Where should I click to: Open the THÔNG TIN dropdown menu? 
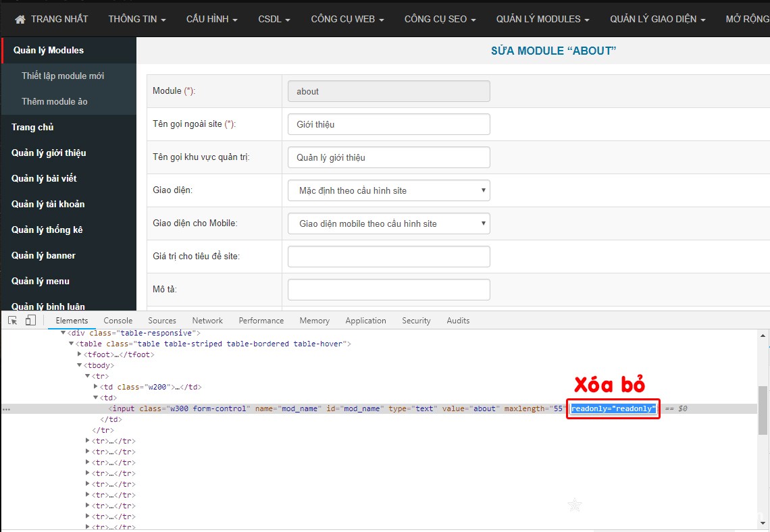pos(137,19)
